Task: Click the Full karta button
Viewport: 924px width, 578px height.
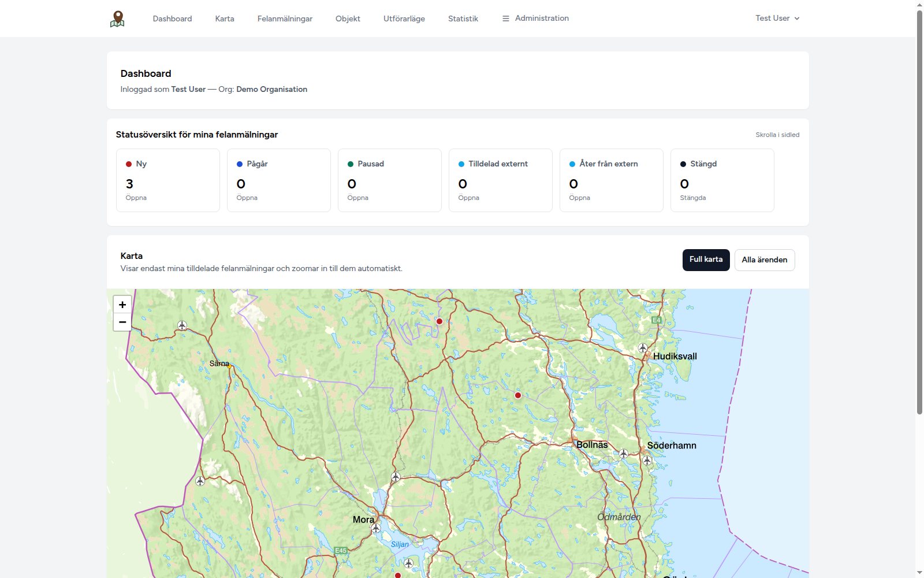Action: click(x=706, y=260)
